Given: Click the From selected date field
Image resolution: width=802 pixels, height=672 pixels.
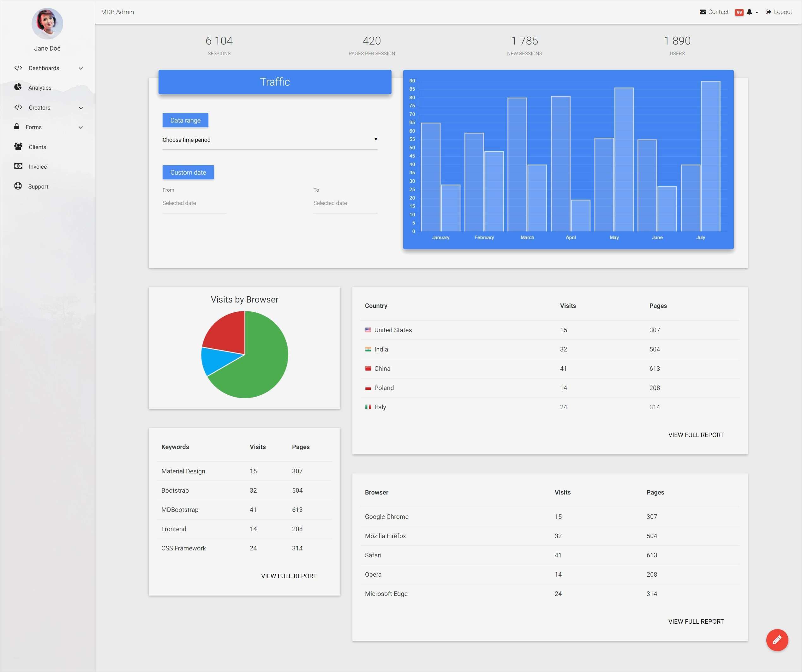Looking at the screenshot, I should (x=195, y=203).
